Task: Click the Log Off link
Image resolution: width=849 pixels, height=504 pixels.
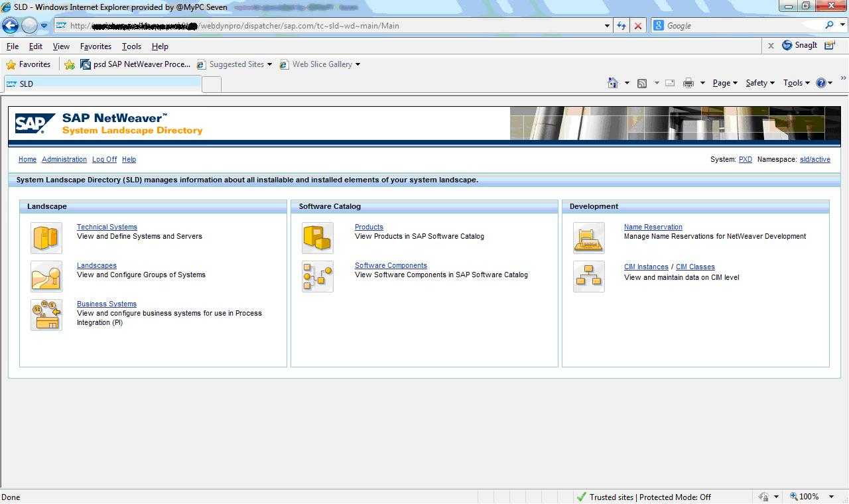Action: tap(104, 159)
